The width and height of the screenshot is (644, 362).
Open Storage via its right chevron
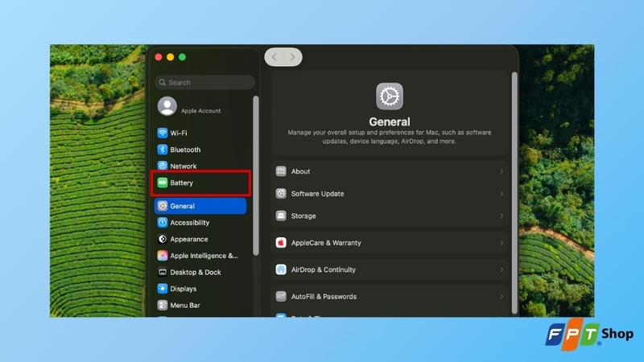tap(502, 216)
